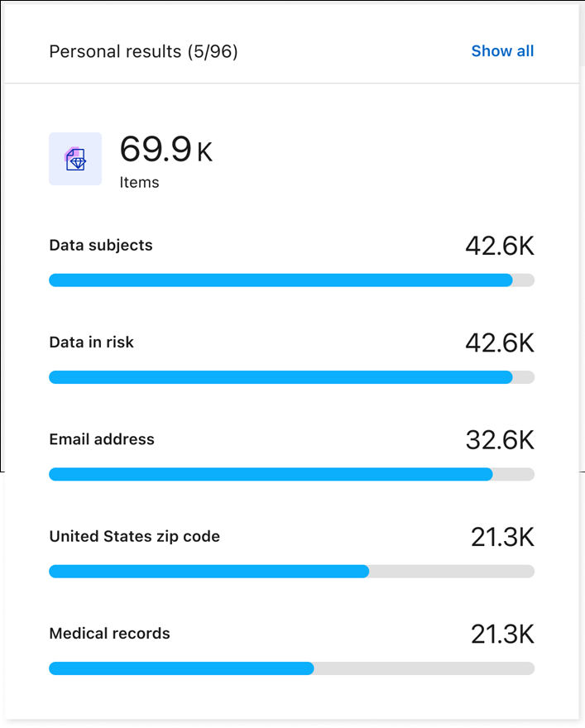Click the Personal results (5/96) heading

click(143, 51)
